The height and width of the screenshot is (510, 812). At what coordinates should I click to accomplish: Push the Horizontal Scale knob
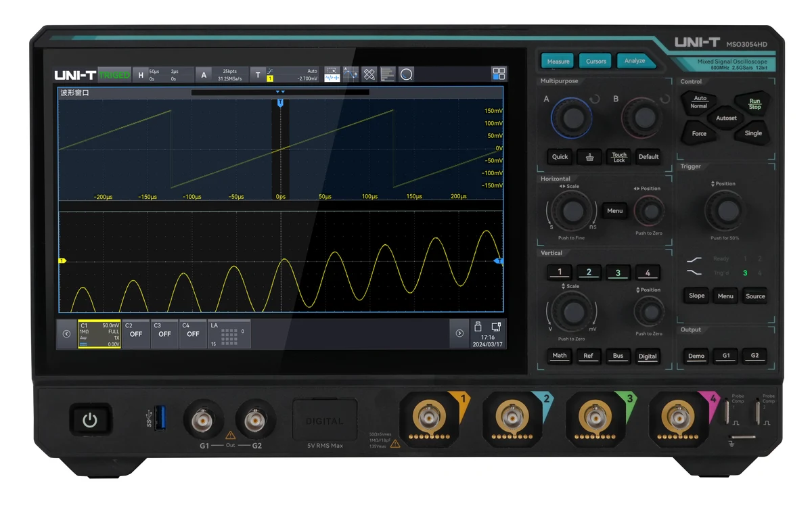572,211
